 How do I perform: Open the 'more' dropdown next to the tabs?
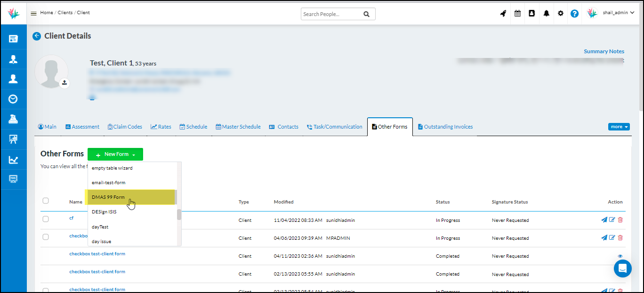(619, 126)
